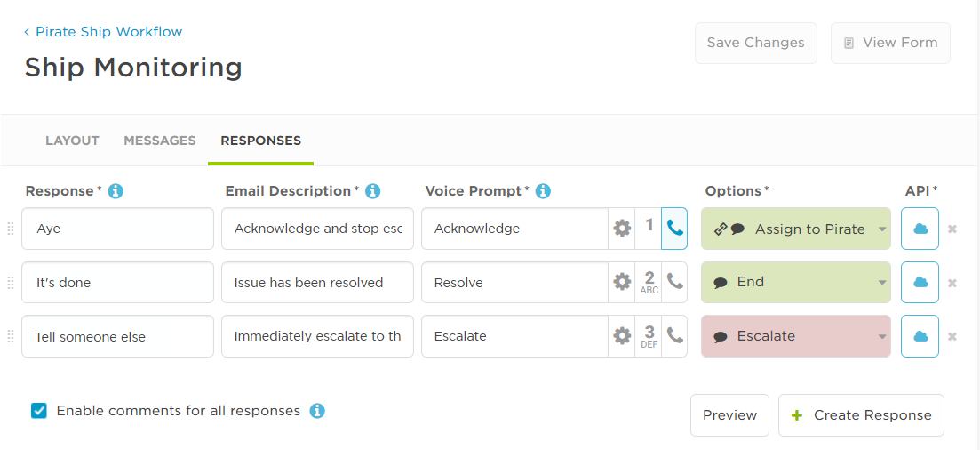Uncheck Enable comments for all responses
This screenshot has width=980, height=450.
click(x=39, y=411)
